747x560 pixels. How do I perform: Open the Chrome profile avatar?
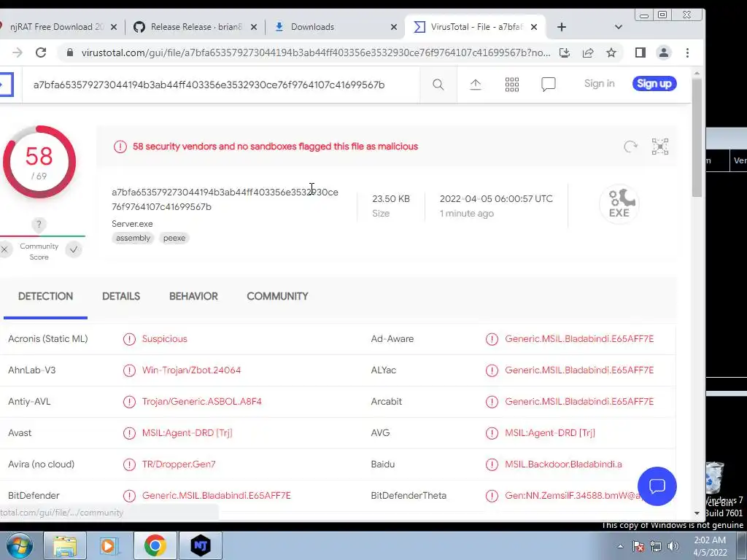coord(664,52)
